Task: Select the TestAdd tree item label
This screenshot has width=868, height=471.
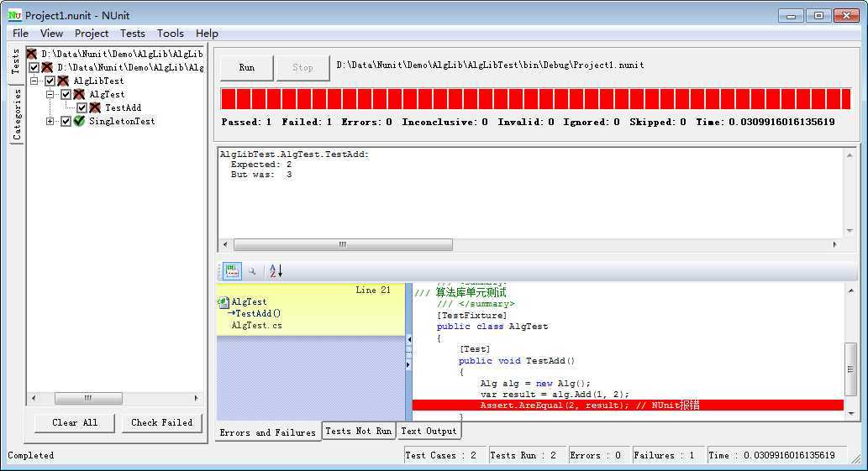Action: (123, 107)
